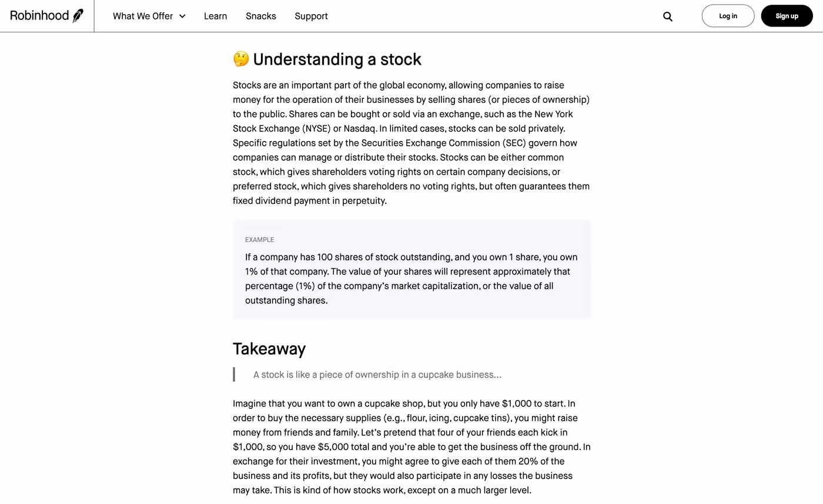Expand the chevron beside What We Offer
Image resolution: width=823 pixels, height=504 pixels.
click(182, 16)
